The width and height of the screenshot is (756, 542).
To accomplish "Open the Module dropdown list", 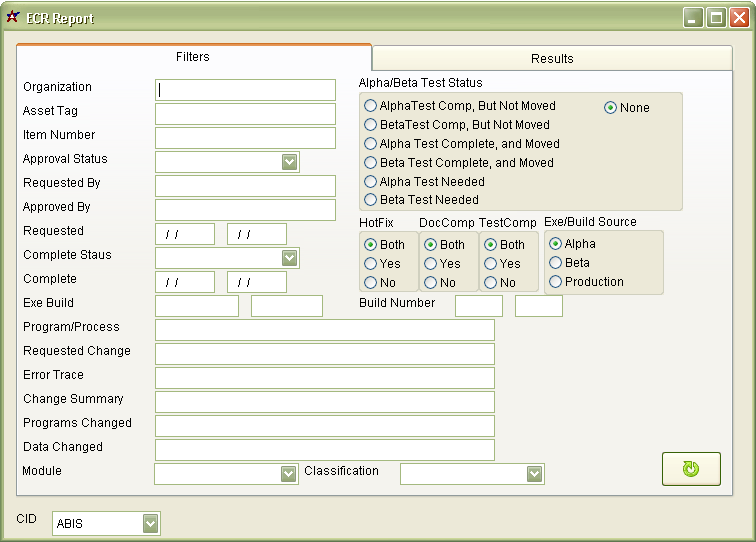I will click(x=288, y=474).
